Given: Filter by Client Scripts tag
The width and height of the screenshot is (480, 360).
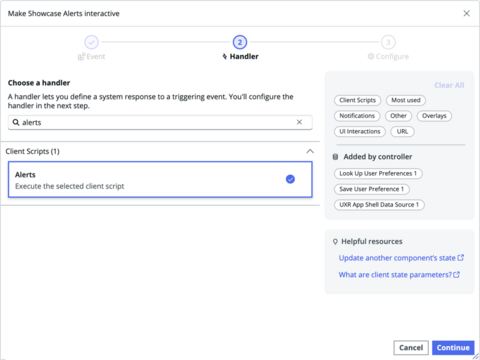Looking at the screenshot, I should coord(357,100).
